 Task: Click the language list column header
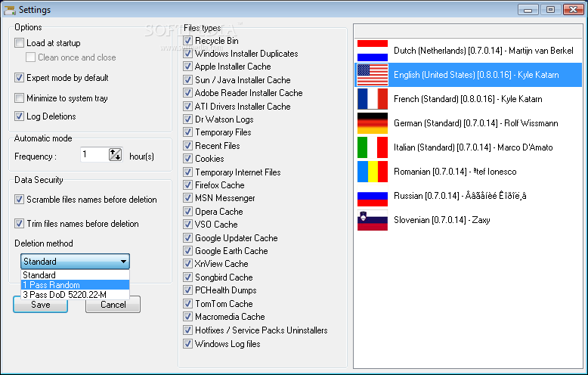click(468, 31)
